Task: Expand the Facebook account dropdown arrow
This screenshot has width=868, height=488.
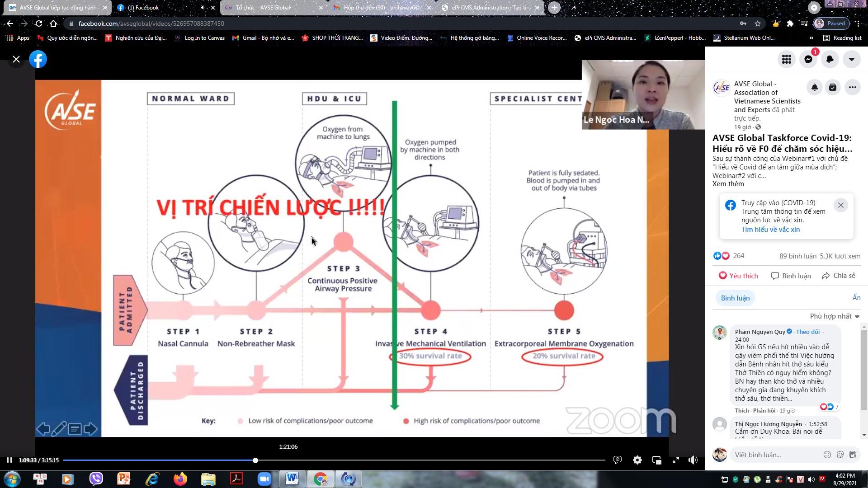Action: (x=852, y=59)
